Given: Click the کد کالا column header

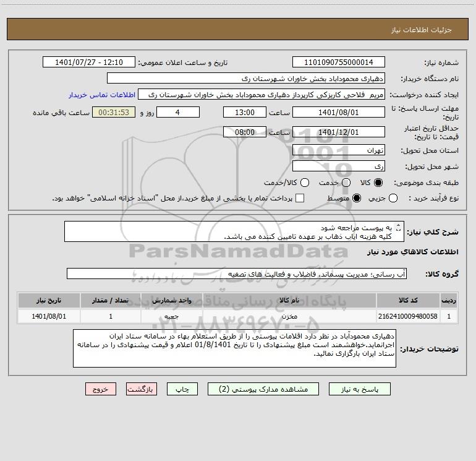Looking at the screenshot, I should 408,300.
